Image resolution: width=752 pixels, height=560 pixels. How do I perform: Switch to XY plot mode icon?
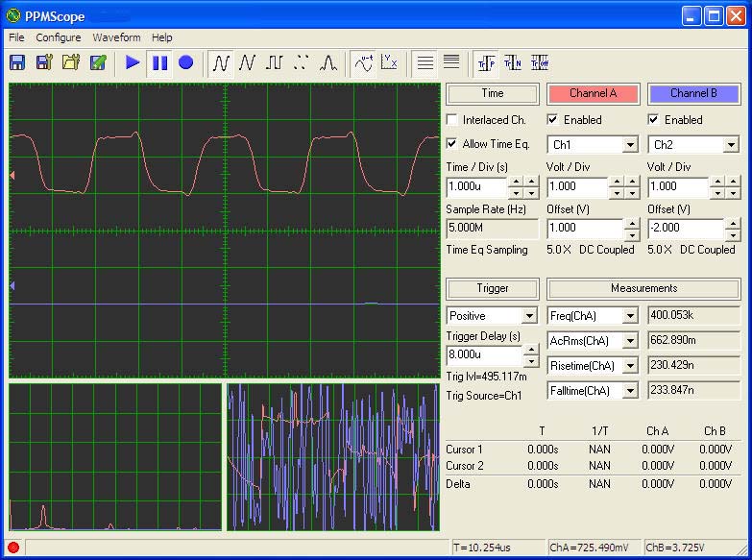(389, 62)
